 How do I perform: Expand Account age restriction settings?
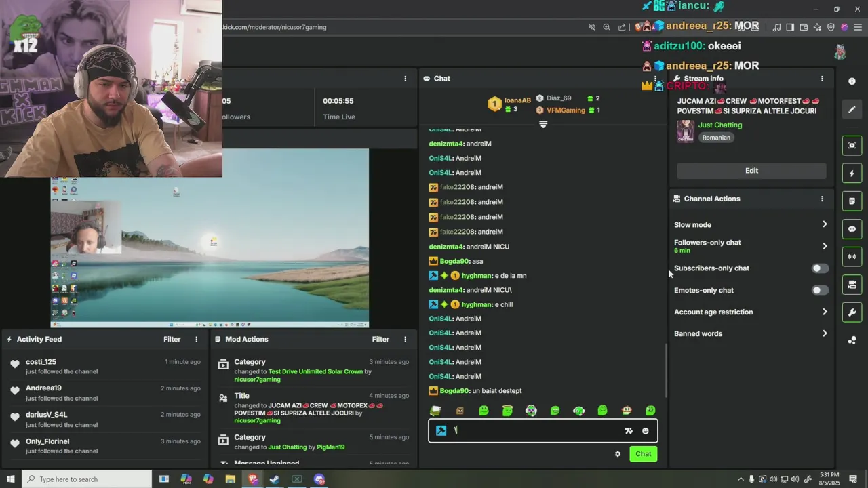[751, 312]
